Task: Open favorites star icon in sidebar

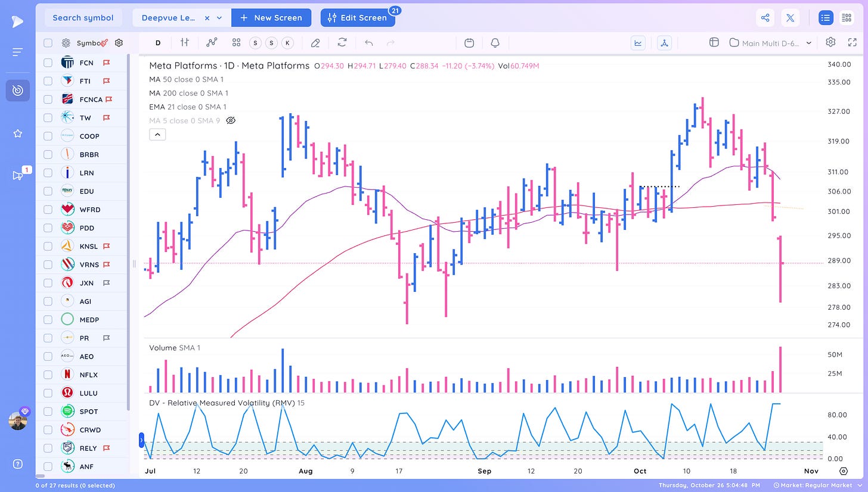Action: click(17, 133)
